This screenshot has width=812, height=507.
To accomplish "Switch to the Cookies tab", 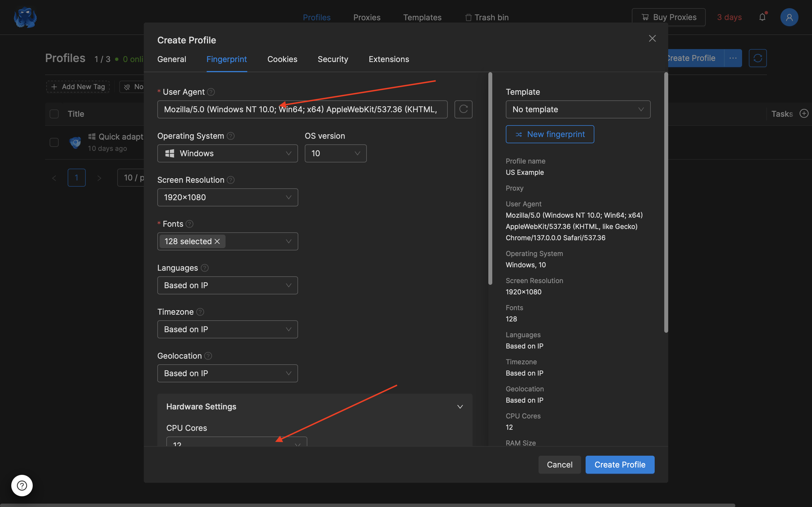I will coord(282,59).
